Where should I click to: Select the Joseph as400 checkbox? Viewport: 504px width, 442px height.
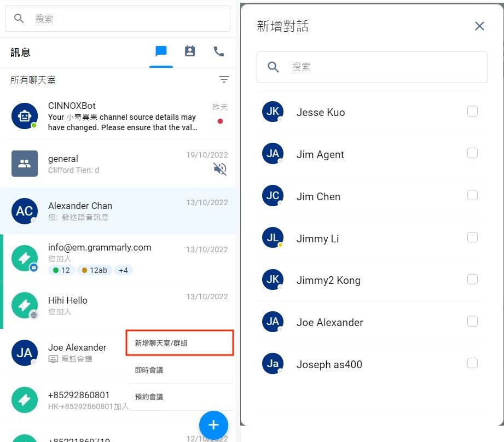tap(472, 363)
